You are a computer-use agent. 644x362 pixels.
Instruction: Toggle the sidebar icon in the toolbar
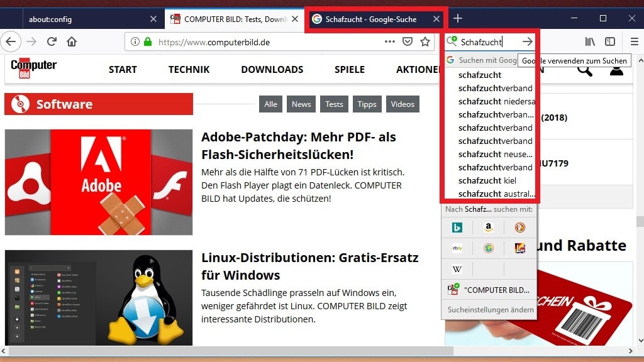click(x=610, y=41)
